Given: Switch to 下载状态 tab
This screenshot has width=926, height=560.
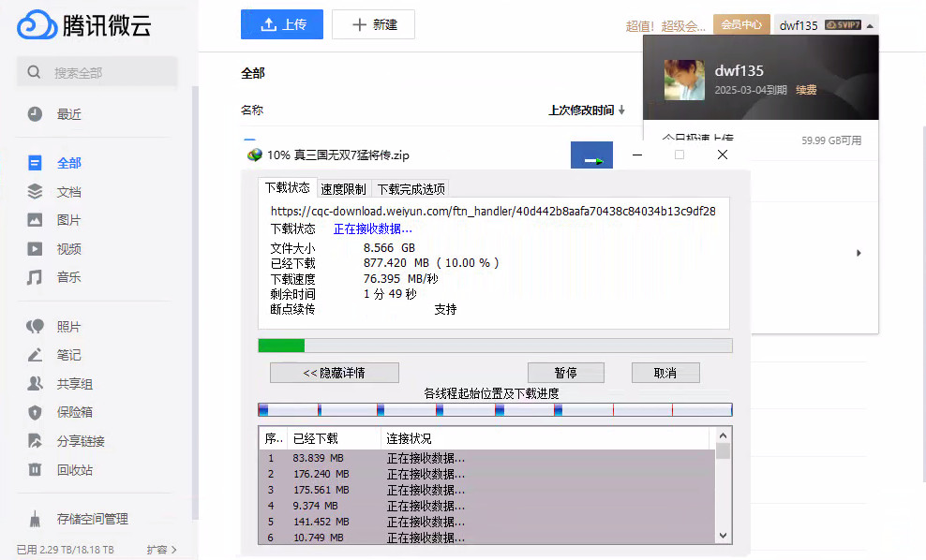Looking at the screenshot, I should 287,187.
